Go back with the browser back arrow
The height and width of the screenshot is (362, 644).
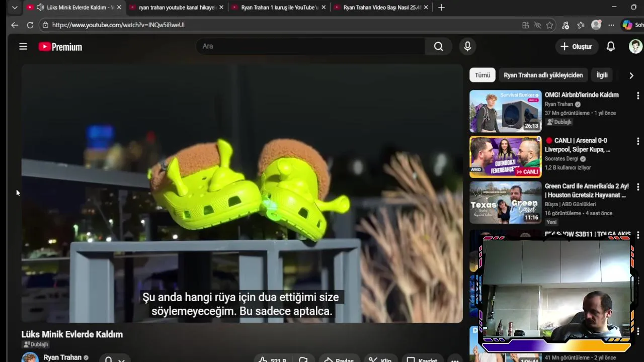15,25
